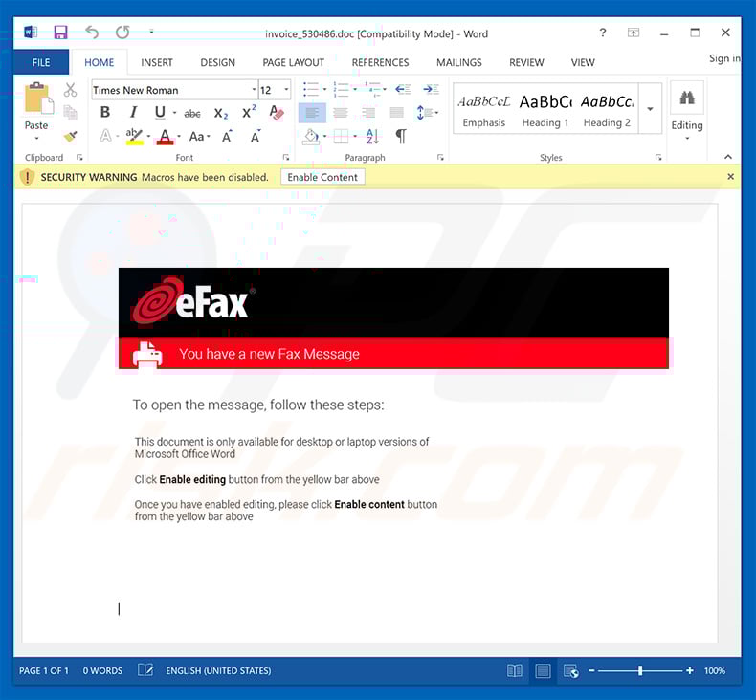Open the font size dropdown
The image size is (756, 700).
click(x=286, y=90)
